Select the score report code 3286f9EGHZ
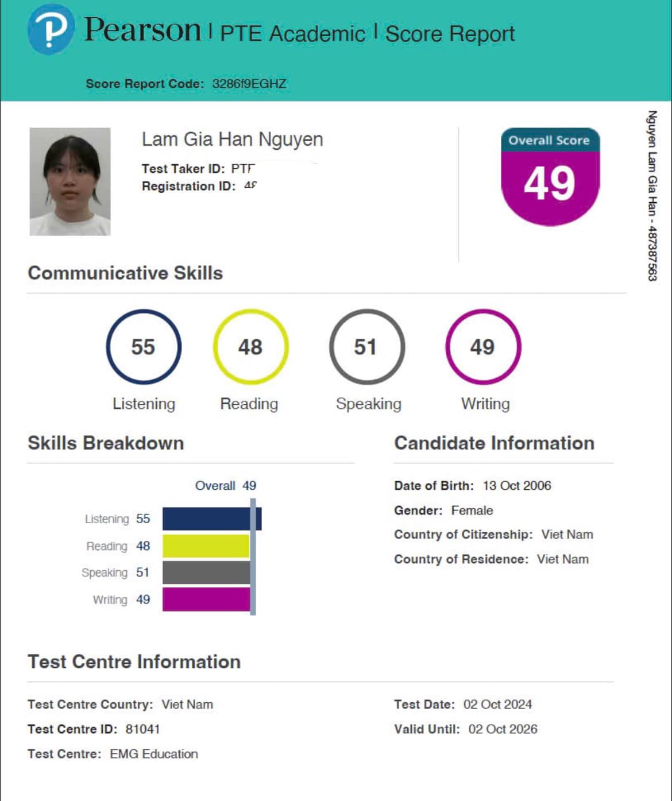 point(249,83)
